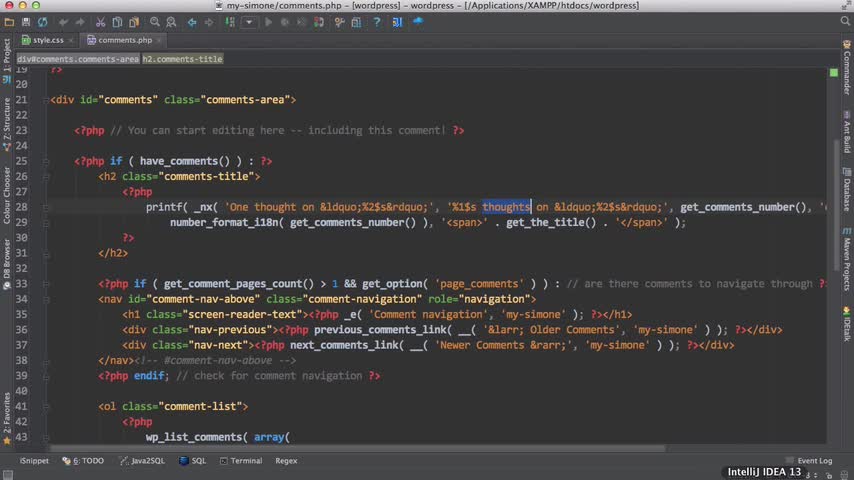Click the green Run play icon

tap(269, 22)
